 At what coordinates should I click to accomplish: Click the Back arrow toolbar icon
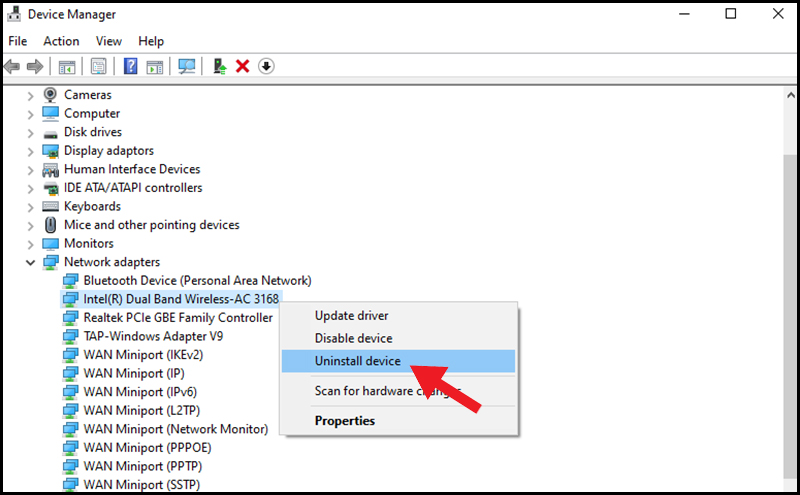tap(12, 66)
